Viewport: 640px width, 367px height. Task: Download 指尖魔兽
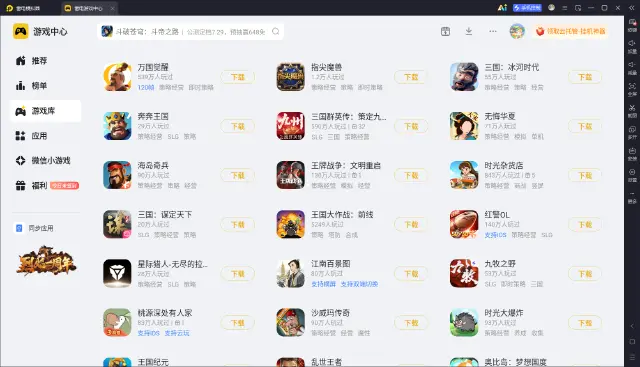411,77
